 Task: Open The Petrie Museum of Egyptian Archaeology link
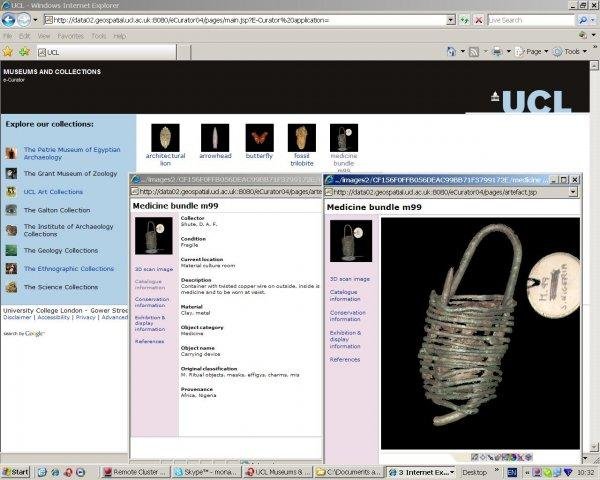pos(72,153)
